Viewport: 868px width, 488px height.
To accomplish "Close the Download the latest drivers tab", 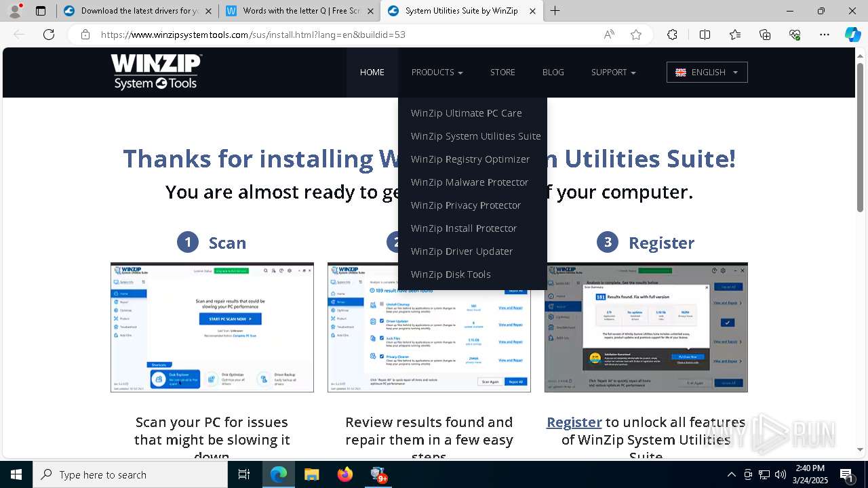I will click(208, 11).
